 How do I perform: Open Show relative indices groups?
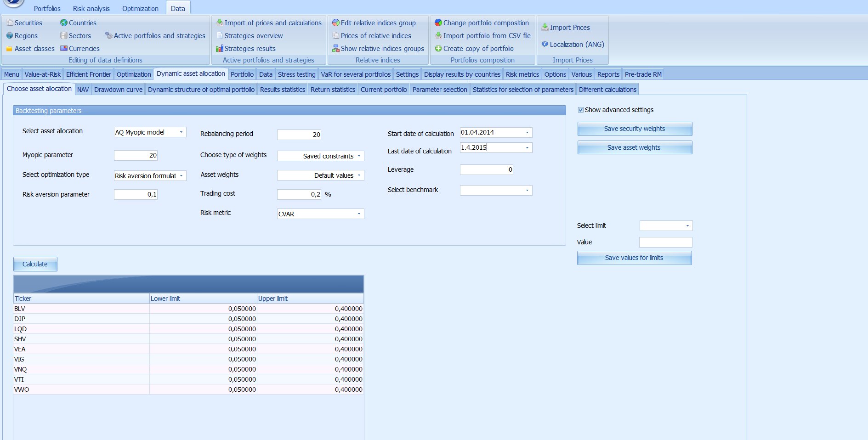(x=378, y=49)
